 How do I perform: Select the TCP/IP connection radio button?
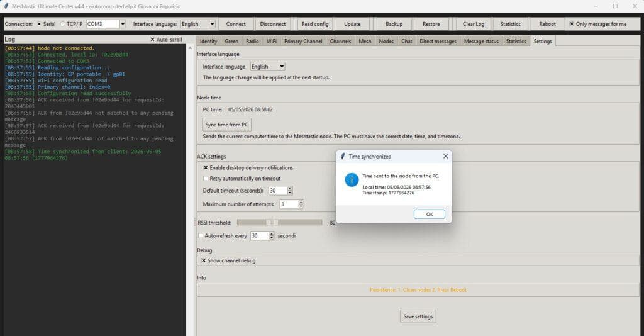click(x=62, y=24)
